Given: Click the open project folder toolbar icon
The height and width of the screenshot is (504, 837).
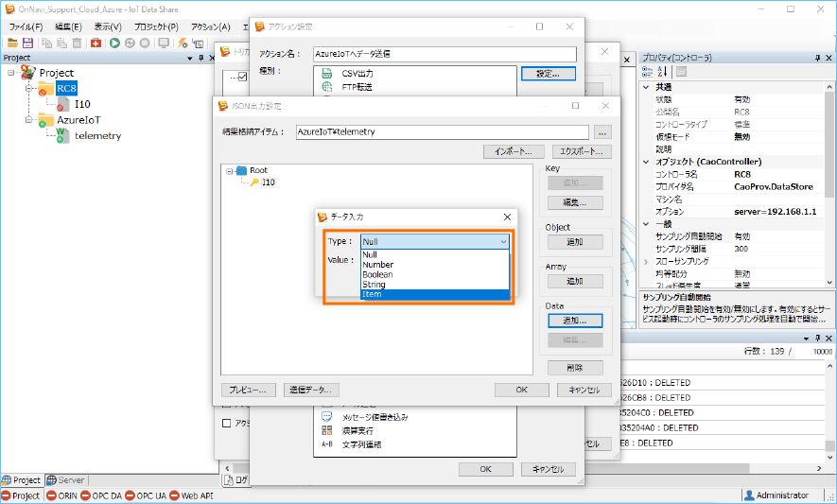Looking at the screenshot, I should coord(12,43).
